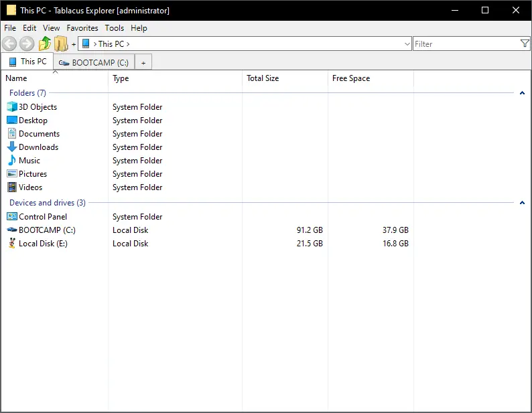Open the File menu
The height and width of the screenshot is (413, 532).
point(10,28)
